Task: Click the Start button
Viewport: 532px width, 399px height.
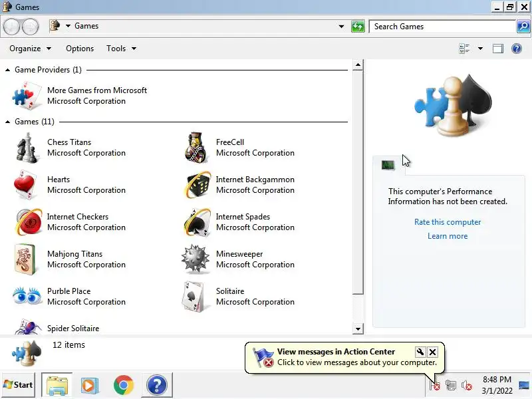Action: 19,385
